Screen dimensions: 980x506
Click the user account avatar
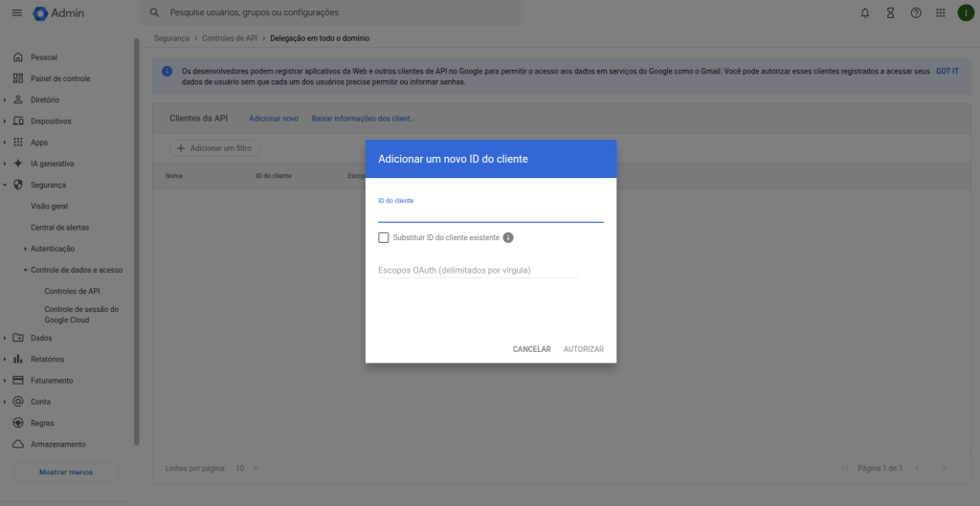coord(965,13)
